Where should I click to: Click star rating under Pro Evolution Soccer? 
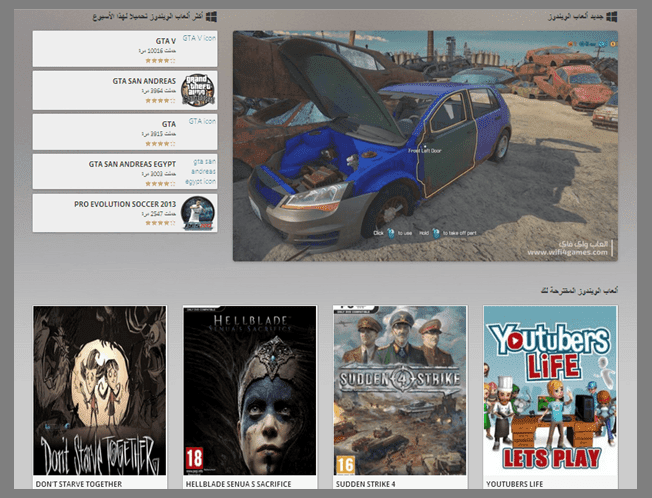[x=160, y=223]
